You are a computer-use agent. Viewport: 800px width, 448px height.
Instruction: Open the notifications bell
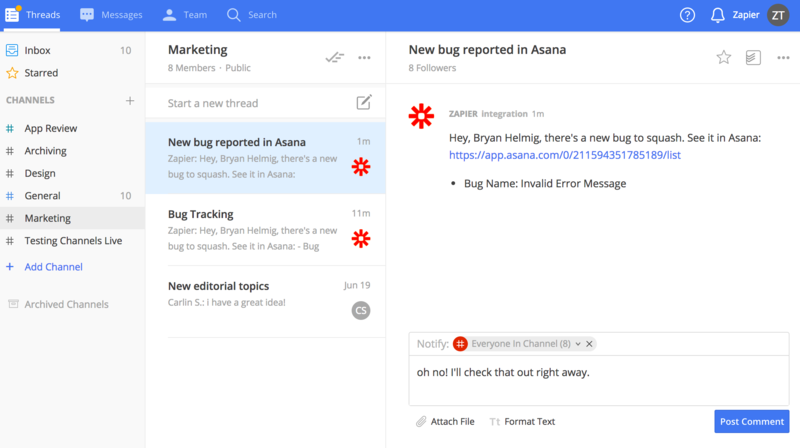pos(717,15)
